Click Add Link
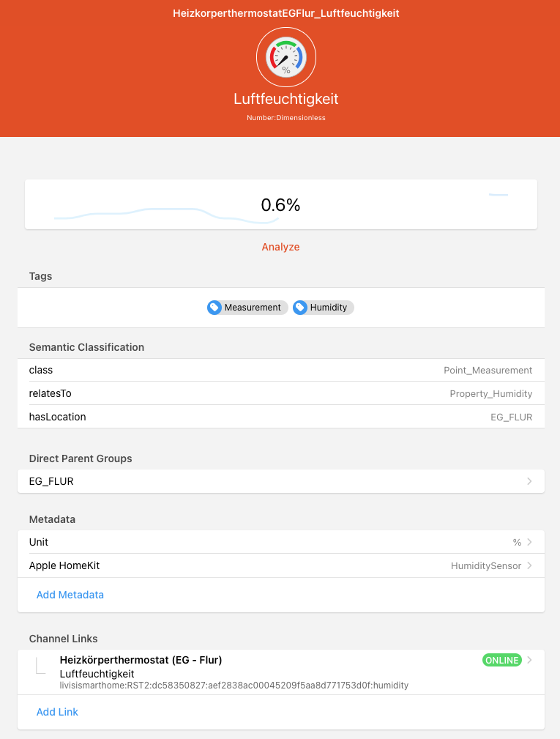 click(57, 712)
